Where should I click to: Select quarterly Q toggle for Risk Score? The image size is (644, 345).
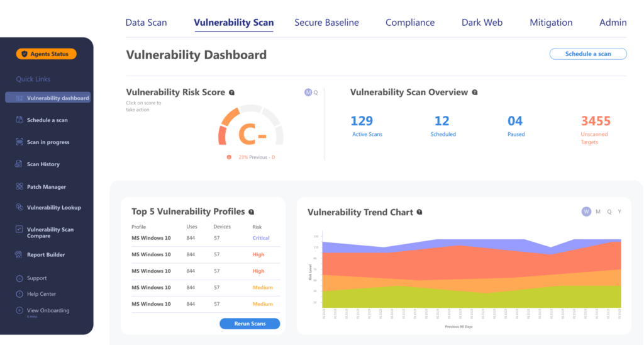(316, 93)
